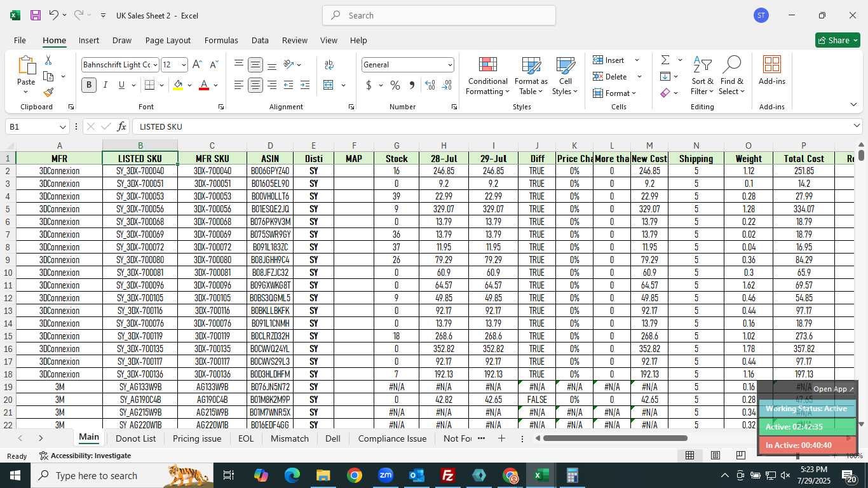Open Merge & Center dropdown arrow

tap(343, 85)
